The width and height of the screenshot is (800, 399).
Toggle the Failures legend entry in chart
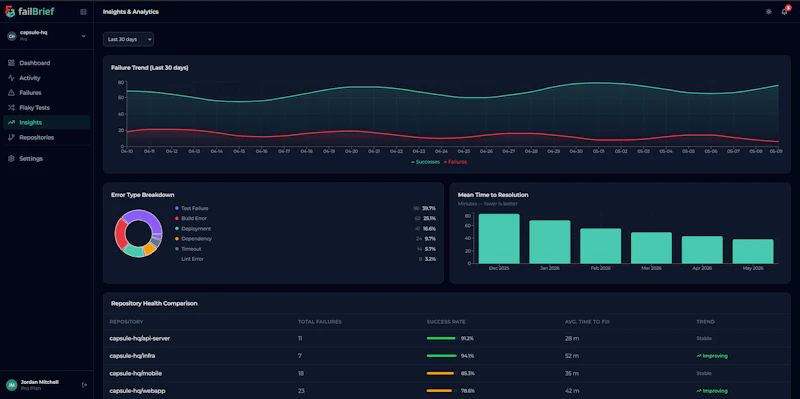click(x=455, y=162)
